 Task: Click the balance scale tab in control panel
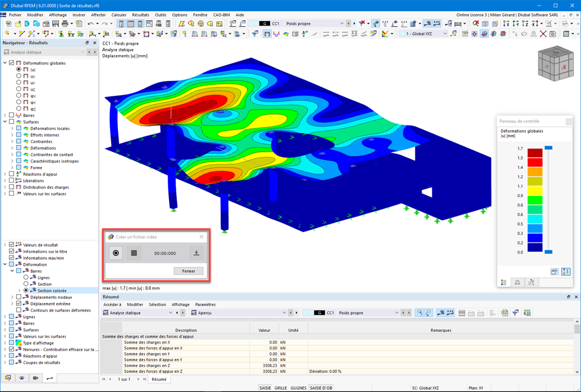[517, 283]
